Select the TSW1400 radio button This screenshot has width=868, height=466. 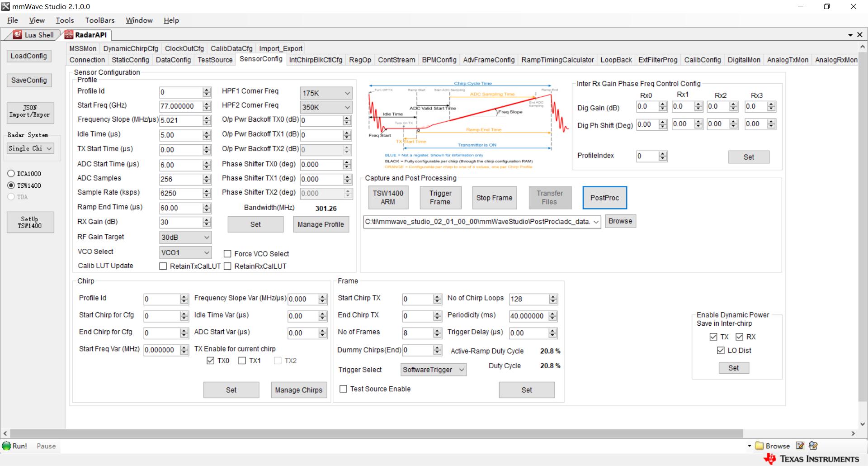tap(11, 185)
